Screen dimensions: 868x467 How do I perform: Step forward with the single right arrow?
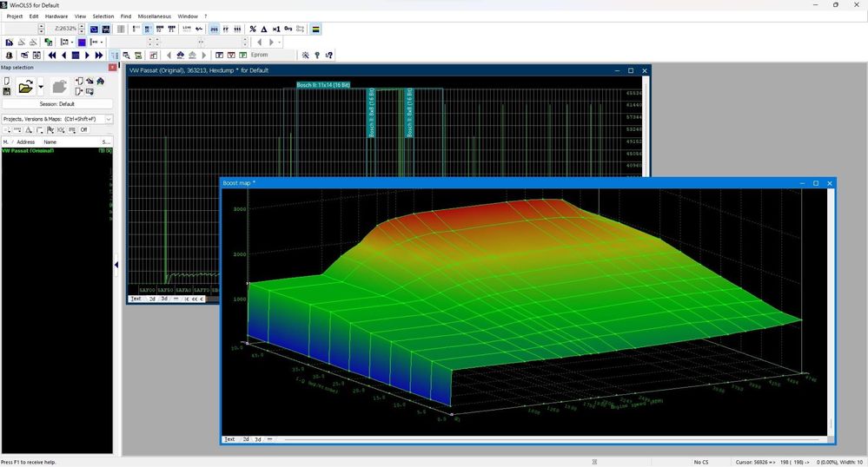pyautogui.click(x=87, y=56)
